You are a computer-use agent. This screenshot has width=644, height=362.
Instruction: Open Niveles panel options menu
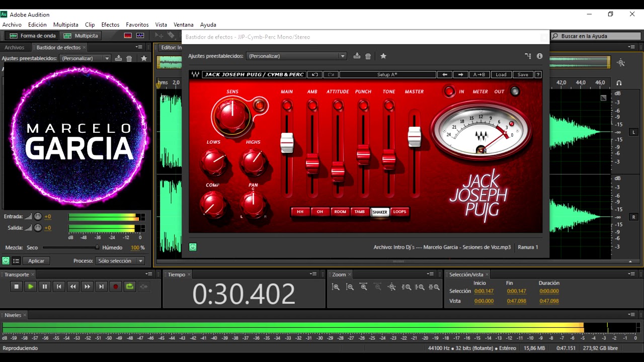(x=632, y=315)
